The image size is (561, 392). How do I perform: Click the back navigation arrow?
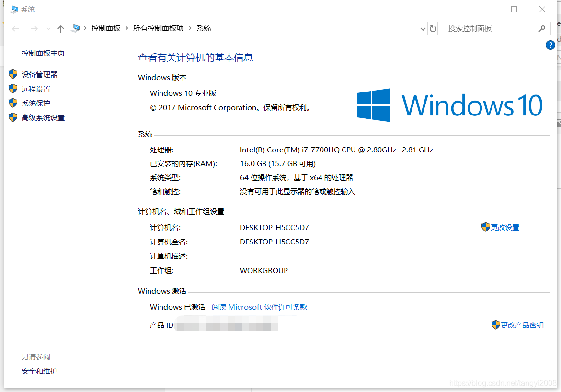point(15,29)
